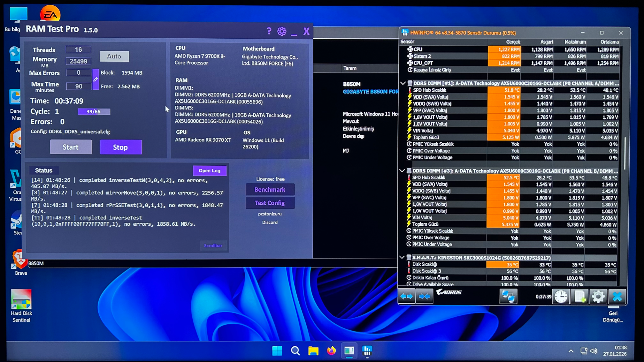Show hidden system tray icons
Viewport: 644px width, 362px height.
coord(571,351)
